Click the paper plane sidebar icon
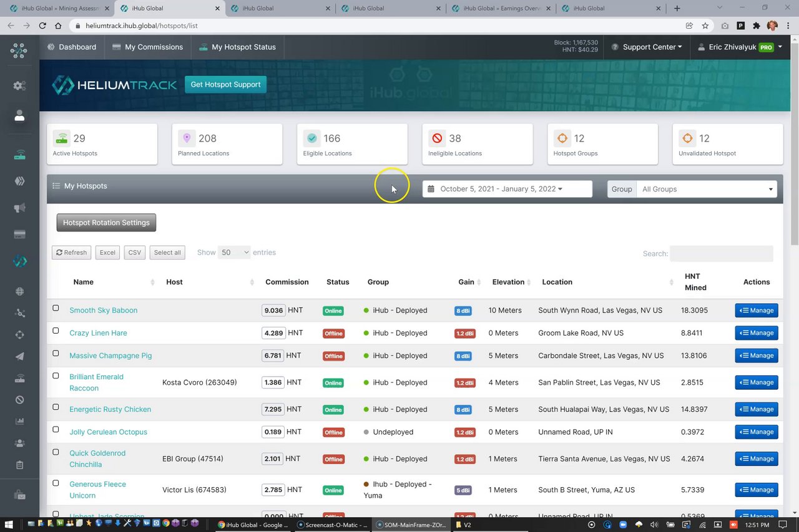Image resolution: width=799 pixels, height=532 pixels. (x=19, y=357)
